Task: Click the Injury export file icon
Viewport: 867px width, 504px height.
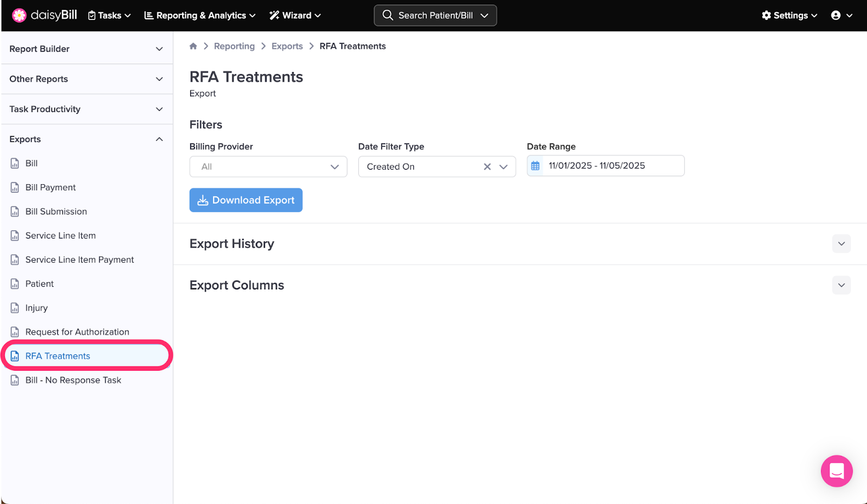Action: [15, 308]
